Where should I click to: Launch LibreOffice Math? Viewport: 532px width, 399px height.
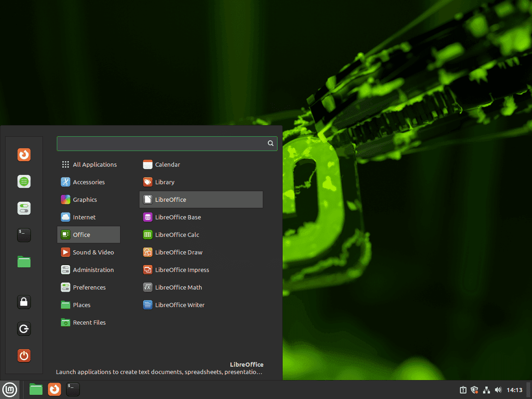pyautogui.click(x=201, y=287)
